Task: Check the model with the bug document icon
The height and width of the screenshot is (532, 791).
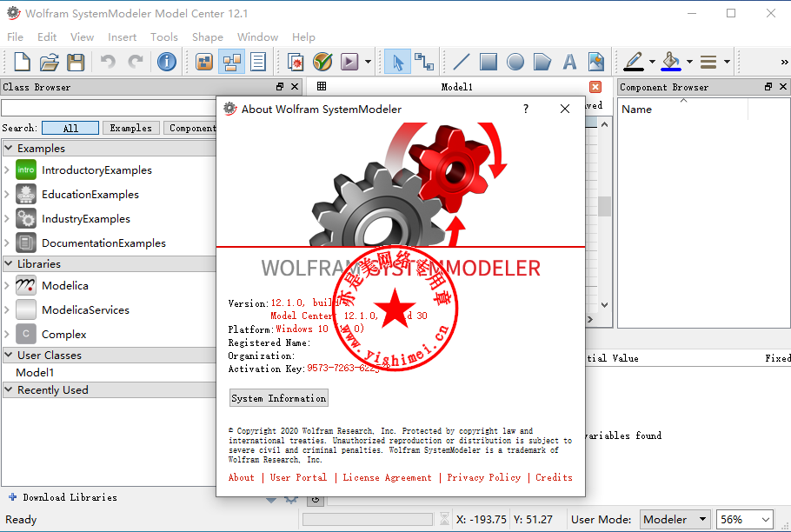Action: click(x=296, y=62)
